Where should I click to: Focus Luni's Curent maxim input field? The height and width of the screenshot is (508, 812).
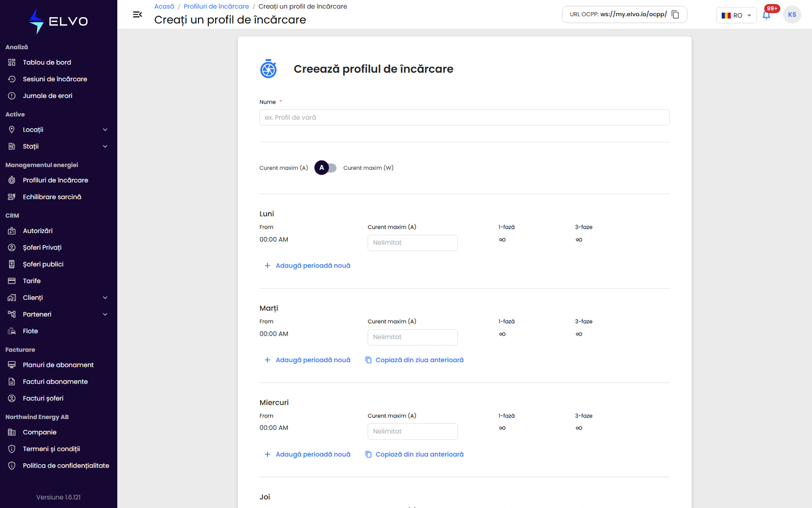pyautogui.click(x=413, y=243)
